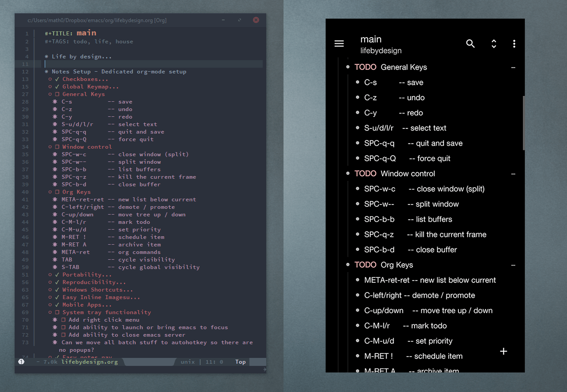The image size is (567, 392).
Task: Toggle the checkbox on 'Add right click menu'
Action: [63, 319]
